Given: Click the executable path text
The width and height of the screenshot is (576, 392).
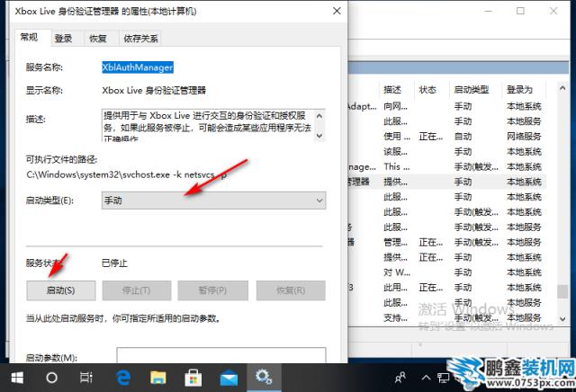Looking at the screenshot, I should point(127,174).
